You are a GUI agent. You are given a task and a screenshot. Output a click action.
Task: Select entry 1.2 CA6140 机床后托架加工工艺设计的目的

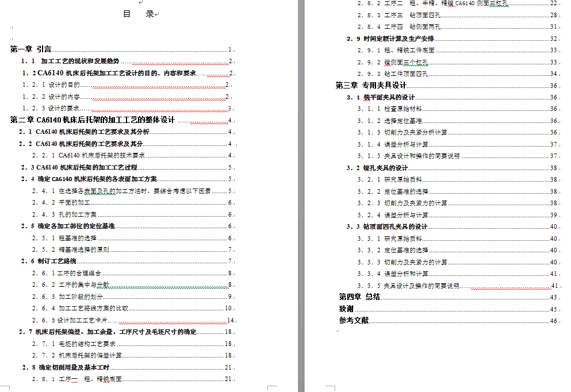click(x=128, y=73)
